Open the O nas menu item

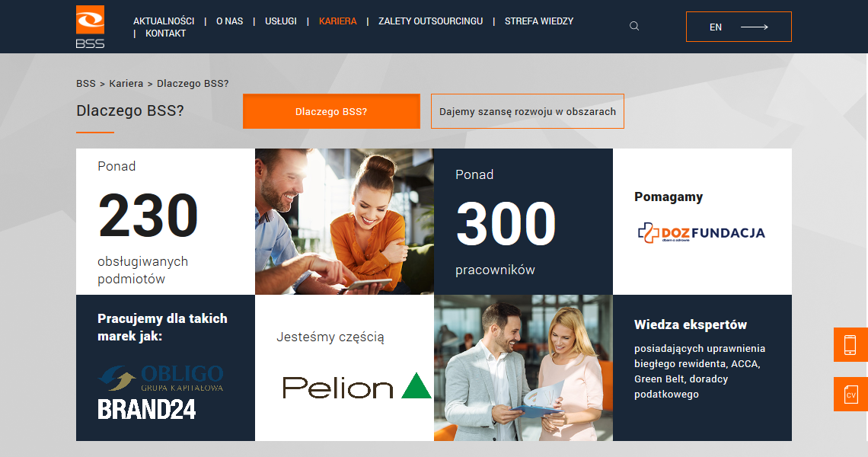[x=230, y=21]
